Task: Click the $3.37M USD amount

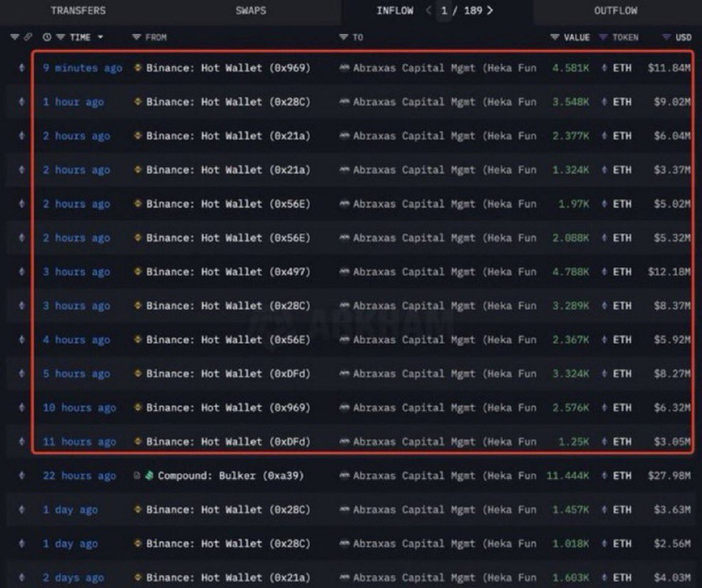Action: pos(672,170)
